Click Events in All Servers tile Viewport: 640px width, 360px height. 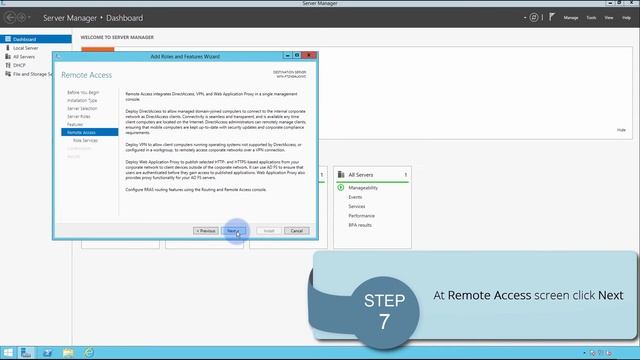[x=355, y=197]
